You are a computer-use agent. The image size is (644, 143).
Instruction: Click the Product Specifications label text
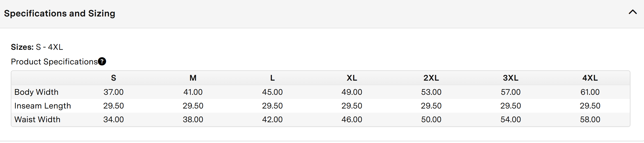click(54, 62)
